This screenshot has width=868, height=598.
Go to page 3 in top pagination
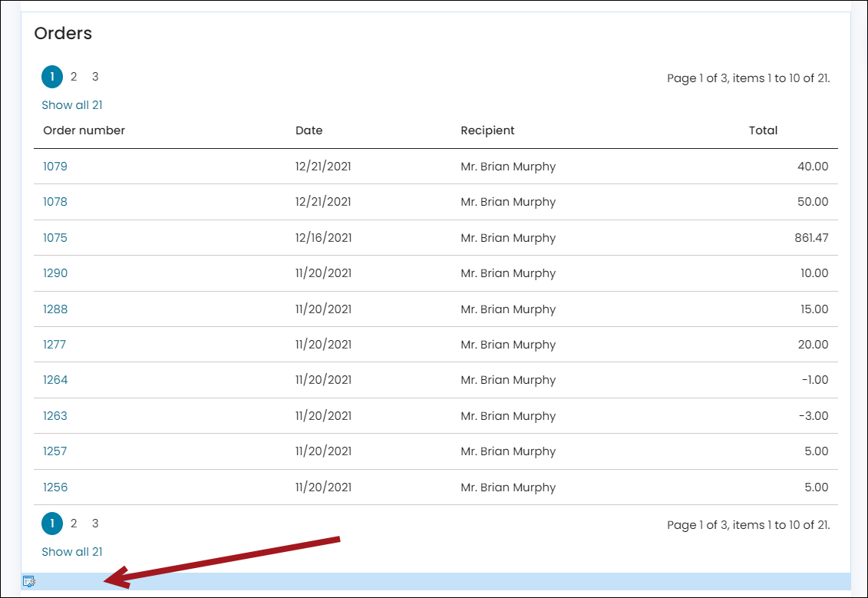[95, 77]
